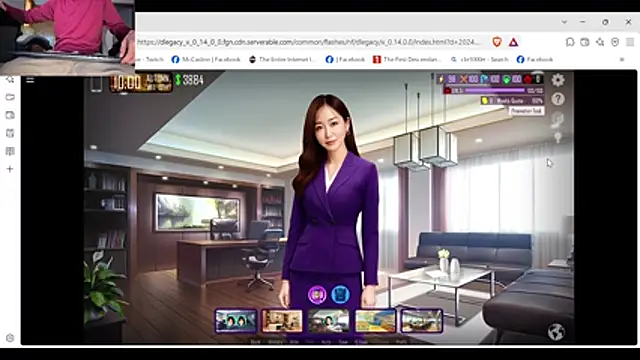Click the Brave Rewards triangle icon
Viewport: 640px width, 360px height.
coord(513,42)
